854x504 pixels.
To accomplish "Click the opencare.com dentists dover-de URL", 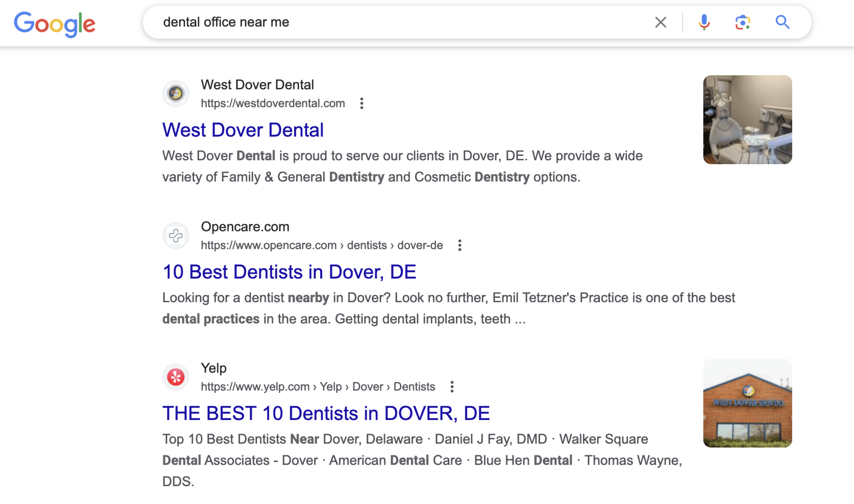I will (x=322, y=245).
